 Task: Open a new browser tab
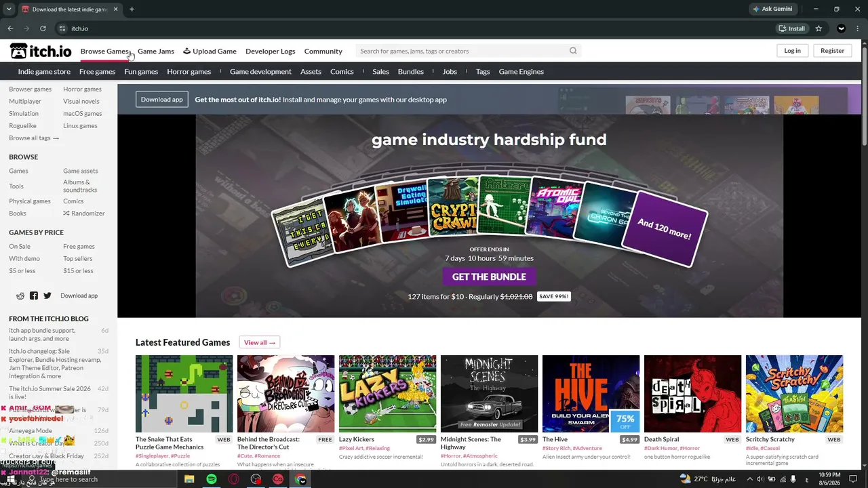(132, 9)
